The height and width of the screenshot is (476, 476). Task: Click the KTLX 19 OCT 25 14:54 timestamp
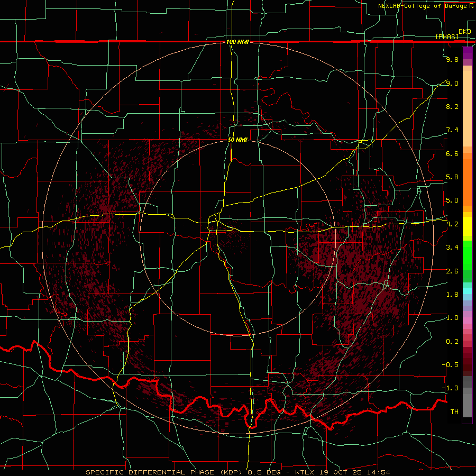[x=343, y=472]
